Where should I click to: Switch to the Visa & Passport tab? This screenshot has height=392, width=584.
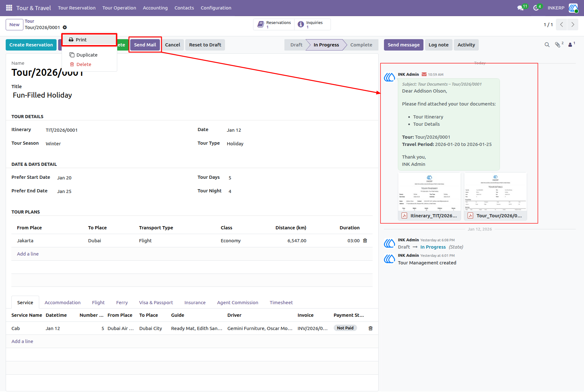click(x=156, y=303)
